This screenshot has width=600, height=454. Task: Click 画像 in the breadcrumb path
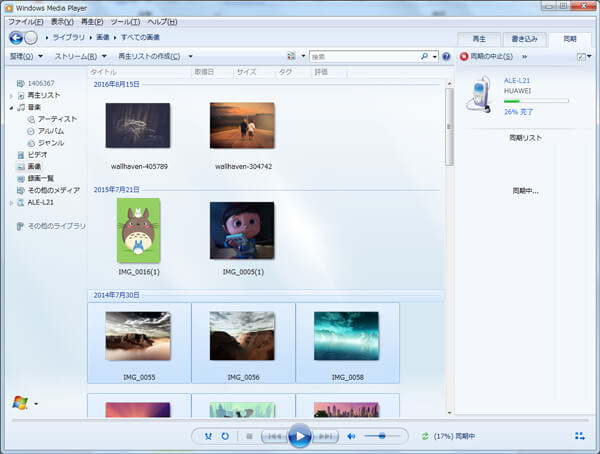point(103,38)
